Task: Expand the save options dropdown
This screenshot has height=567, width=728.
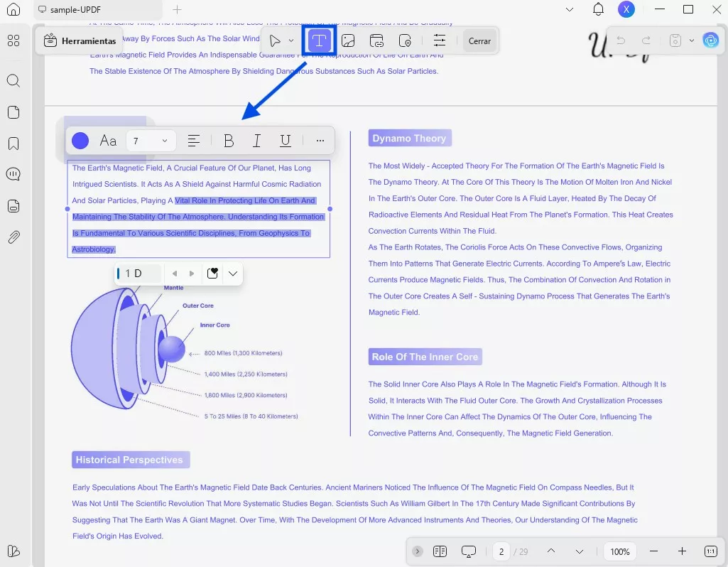Action: point(691,41)
